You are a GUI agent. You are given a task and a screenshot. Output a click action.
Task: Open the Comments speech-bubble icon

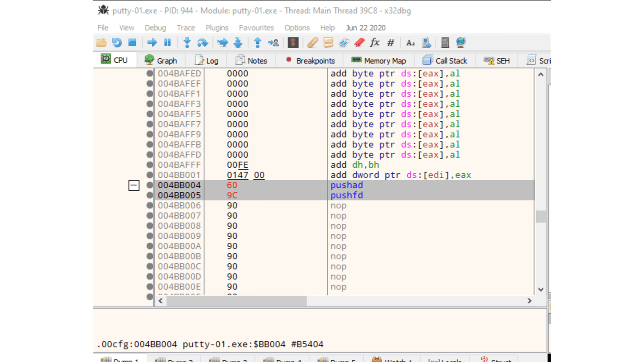[328, 43]
